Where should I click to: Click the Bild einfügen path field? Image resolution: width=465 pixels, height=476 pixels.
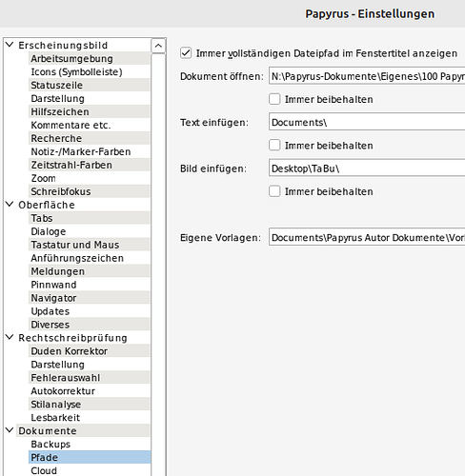(x=367, y=169)
